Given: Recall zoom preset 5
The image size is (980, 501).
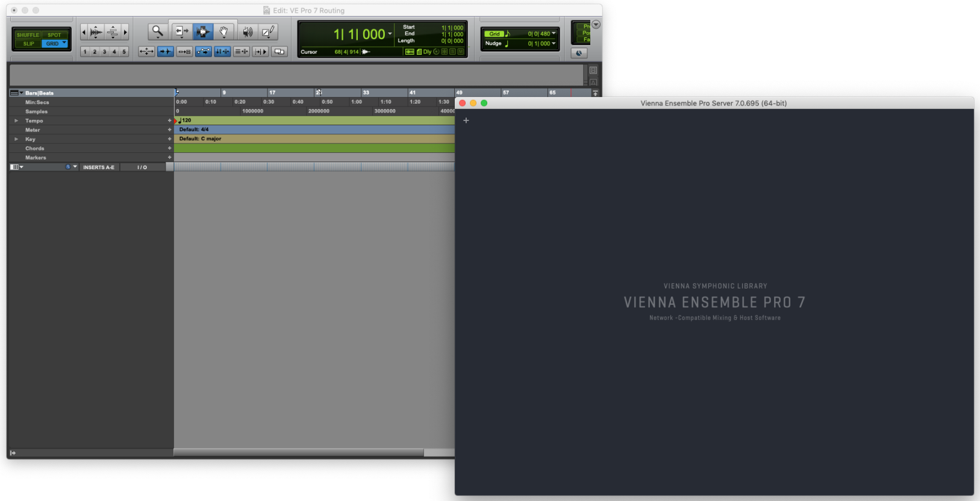Looking at the screenshot, I should tap(124, 52).
